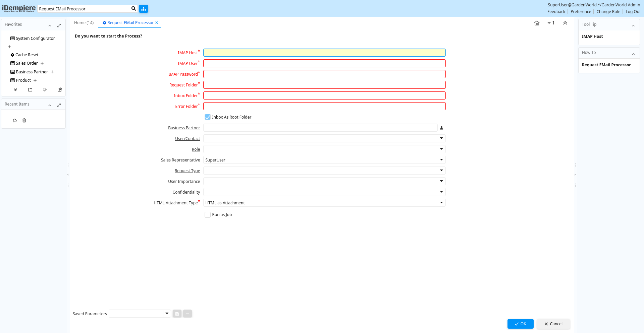Screen dimensions: 644x333
Task: Open the Saved Parameters combo box
Action: (167, 314)
